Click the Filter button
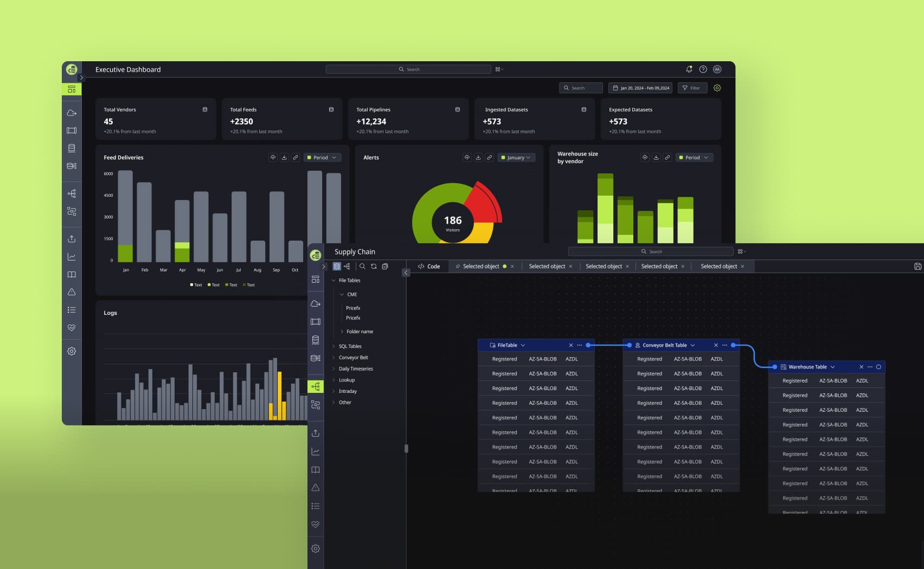The image size is (924, 569). [x=692, y=88]
